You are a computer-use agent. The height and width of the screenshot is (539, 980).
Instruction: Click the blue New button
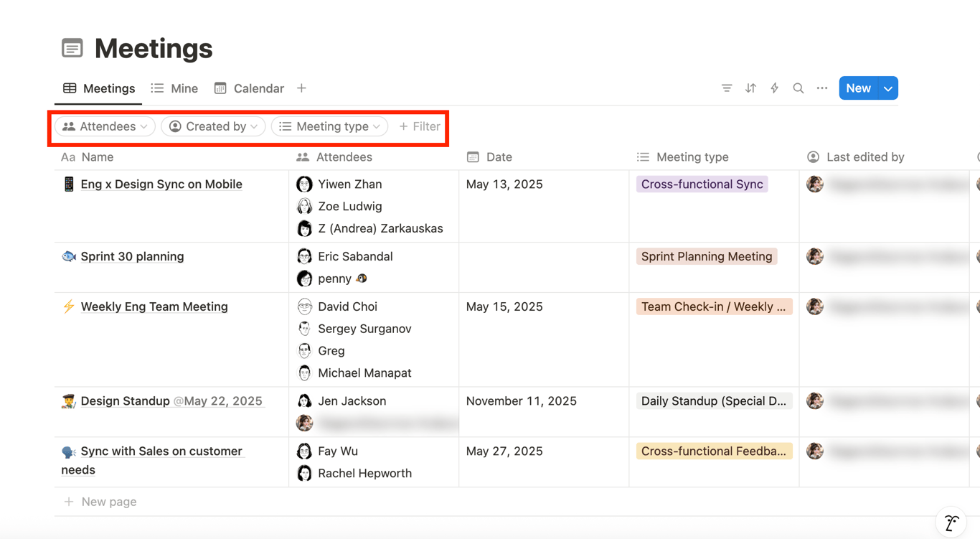coord(858,88)
